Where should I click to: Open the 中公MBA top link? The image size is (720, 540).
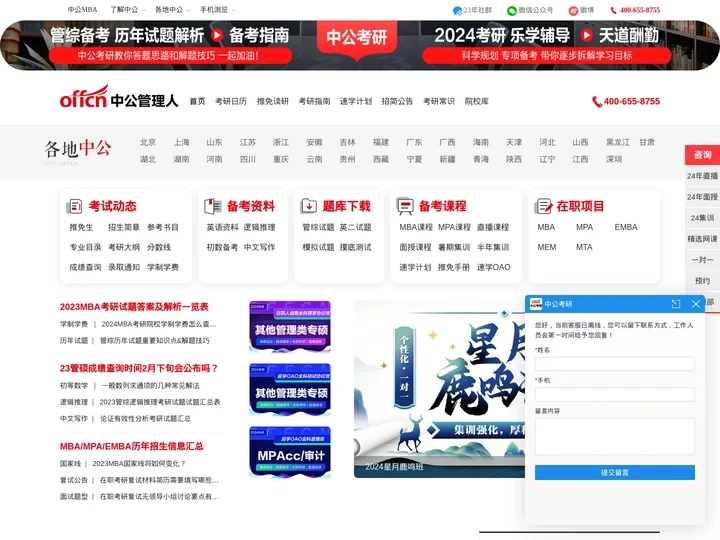tap(82, 10)
